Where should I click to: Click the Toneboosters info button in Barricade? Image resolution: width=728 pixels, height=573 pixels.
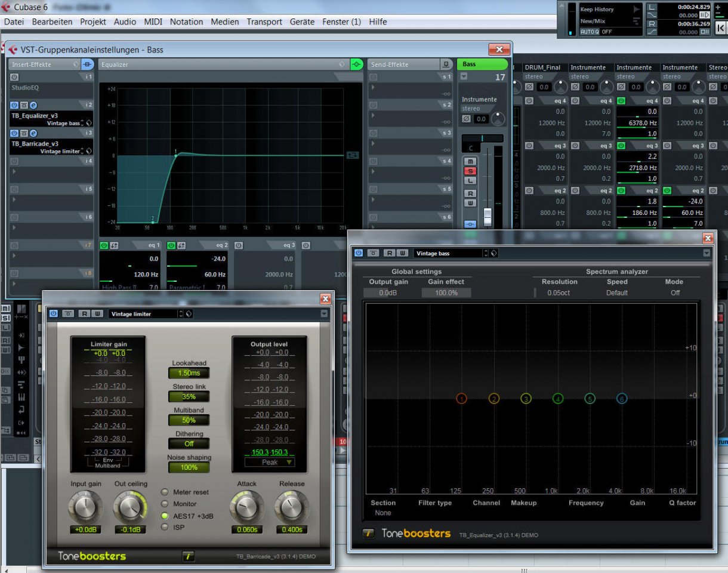[188, 556]
